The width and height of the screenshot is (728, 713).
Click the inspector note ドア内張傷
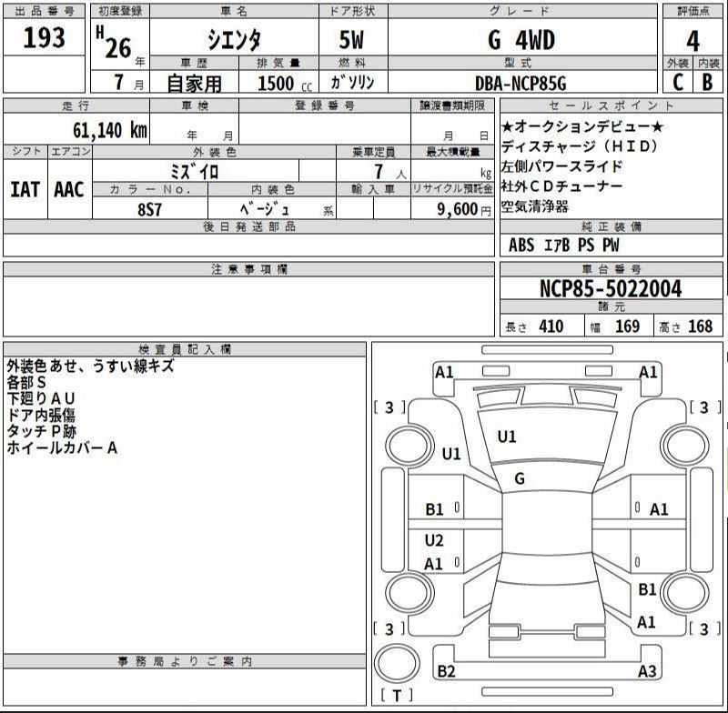point(41,415)
